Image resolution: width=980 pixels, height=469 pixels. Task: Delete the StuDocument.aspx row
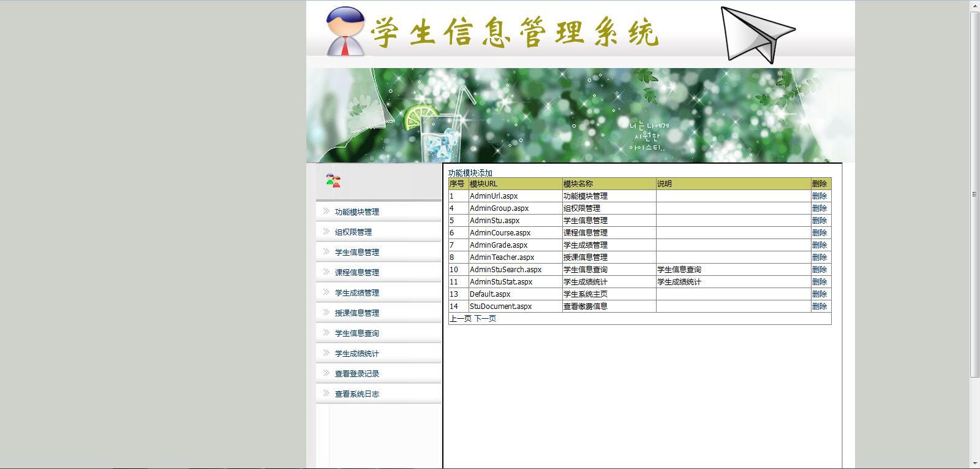pyautogui.click(x=820, y=307)
